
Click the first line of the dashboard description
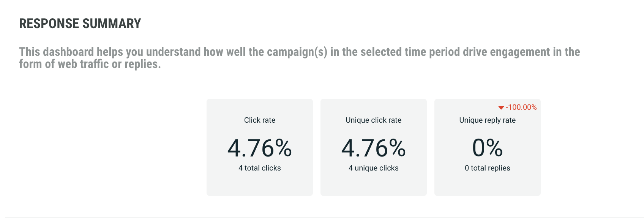click(299, 52)
